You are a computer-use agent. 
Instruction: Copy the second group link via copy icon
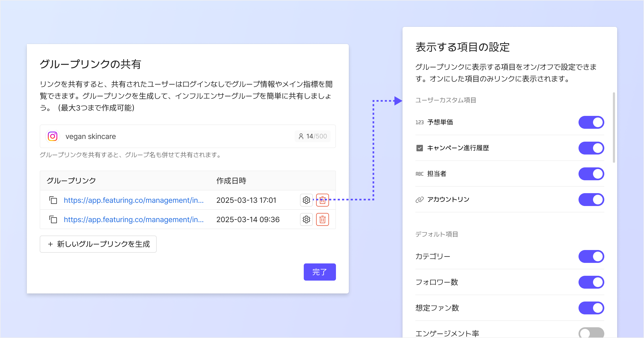point(53,219)
